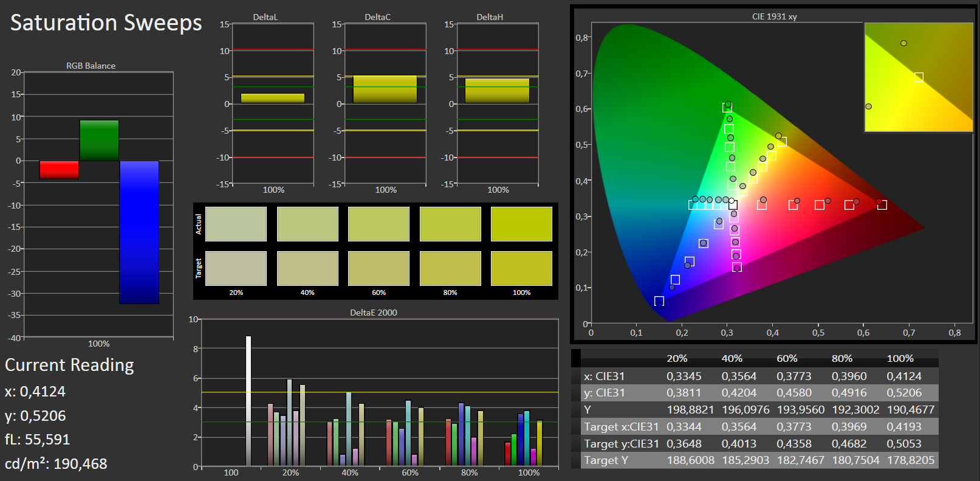
Task: Select table cell 0,4204
Action: (x=739, y=393)
